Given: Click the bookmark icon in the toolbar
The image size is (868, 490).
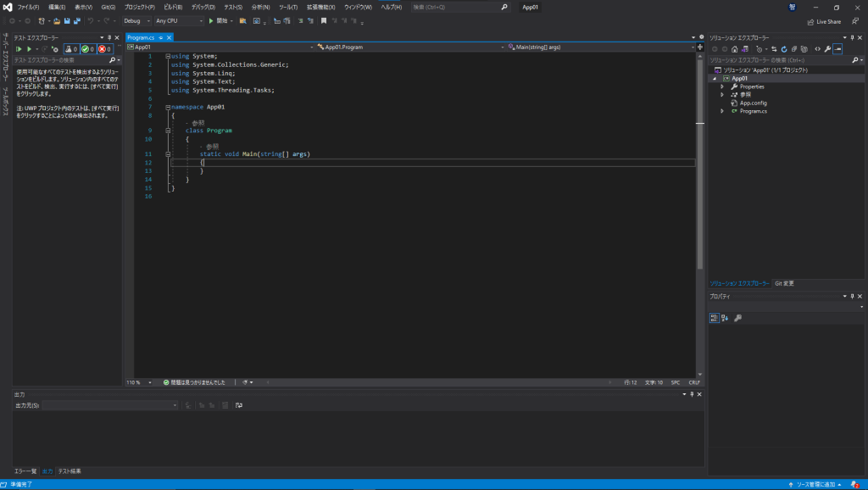Looking at the screenshot, I should point(323,20).
